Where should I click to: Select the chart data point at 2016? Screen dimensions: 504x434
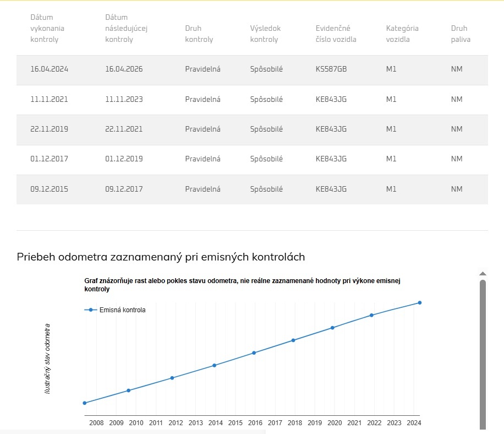coord(254,353)
